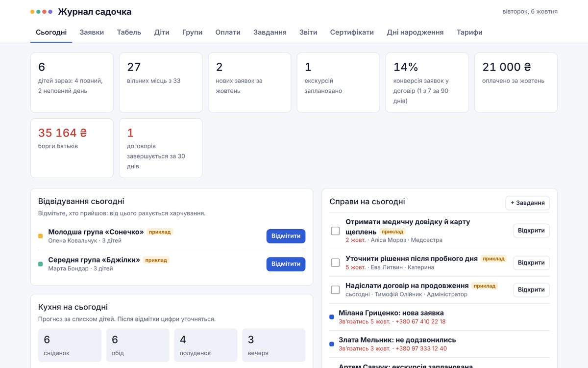
Task: Switch to the Оплати tab
Action: pos(228,32)
